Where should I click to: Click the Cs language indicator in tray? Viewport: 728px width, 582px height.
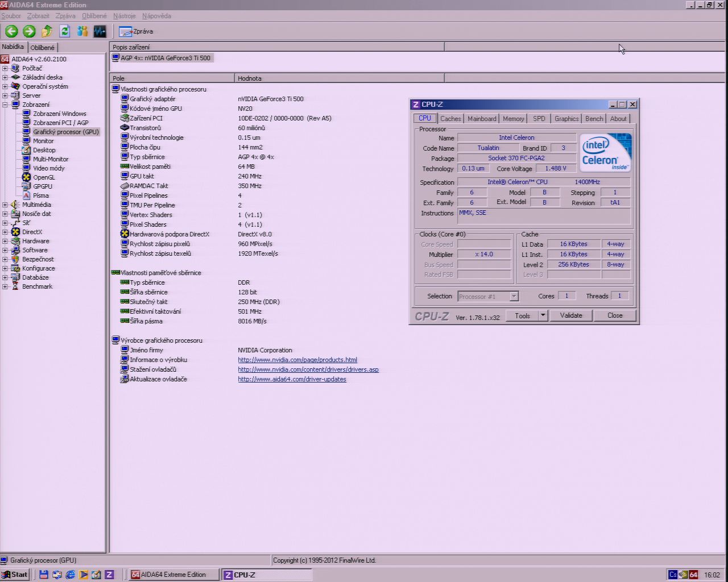point(673,575)
